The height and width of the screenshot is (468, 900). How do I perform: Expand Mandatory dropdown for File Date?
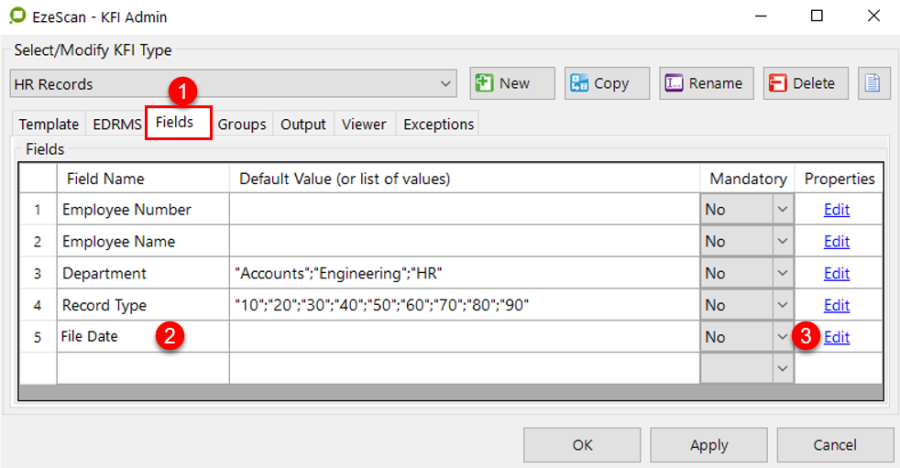pos(781,337)
